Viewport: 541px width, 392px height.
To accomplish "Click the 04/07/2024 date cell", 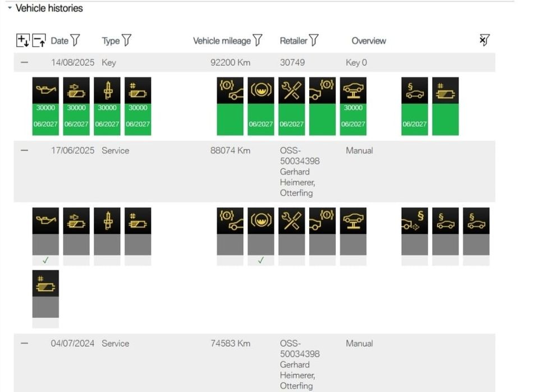I will [x=72, y=343].
